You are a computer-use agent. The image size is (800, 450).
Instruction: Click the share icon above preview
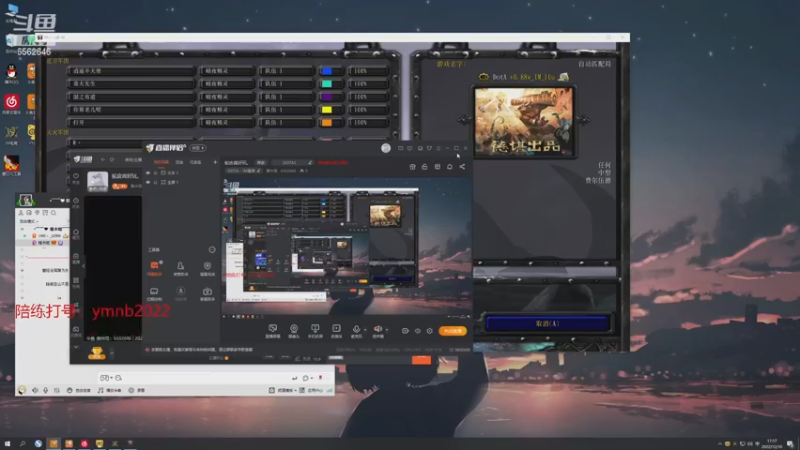click(x=462, y=167)
